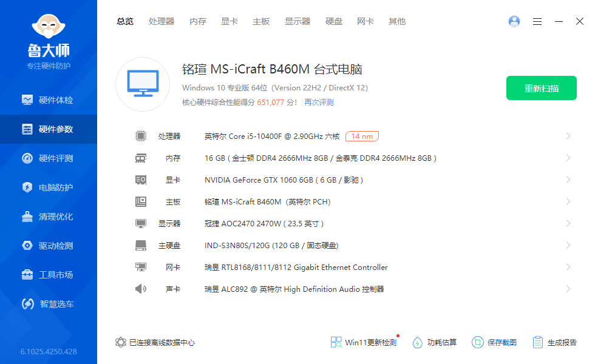Click the 14 nm process badge
This screenshot has height=364, width=595.
coord(362,136)
